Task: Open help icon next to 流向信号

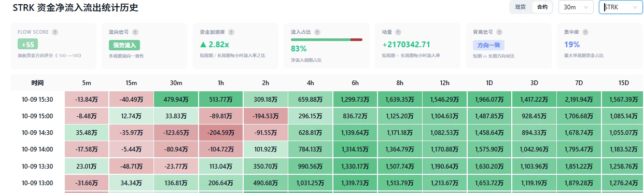Action: pos(135,32)
